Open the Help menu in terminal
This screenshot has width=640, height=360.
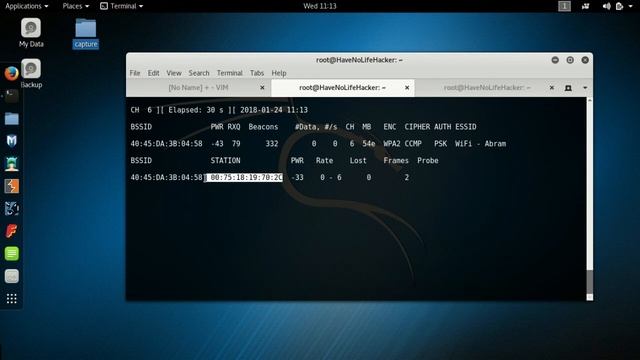coord(279,73)
